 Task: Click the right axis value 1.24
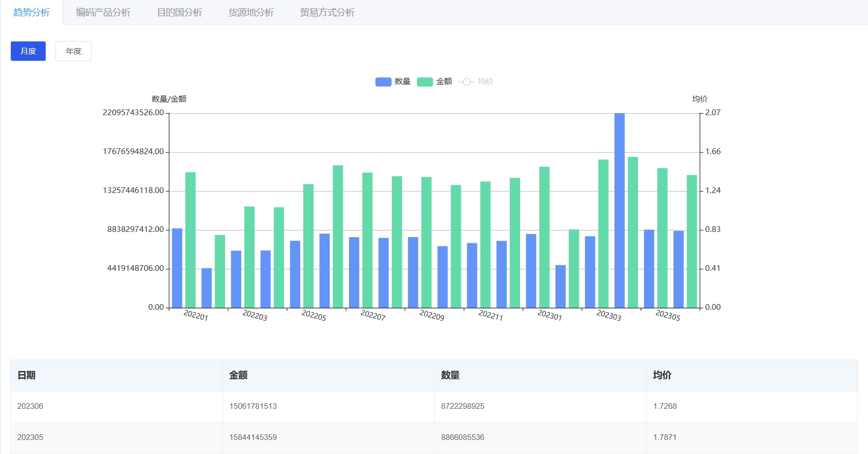pyautogui.click(x=713, y=190)
